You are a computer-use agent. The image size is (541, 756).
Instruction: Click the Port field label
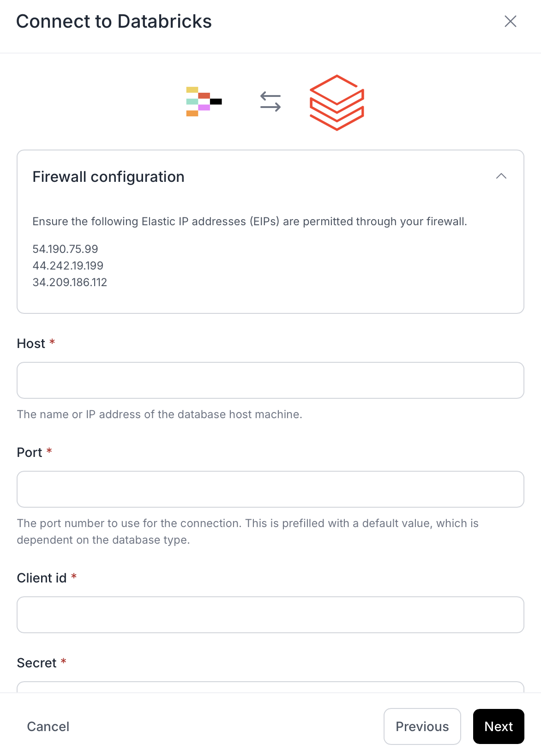coord(30,453)
